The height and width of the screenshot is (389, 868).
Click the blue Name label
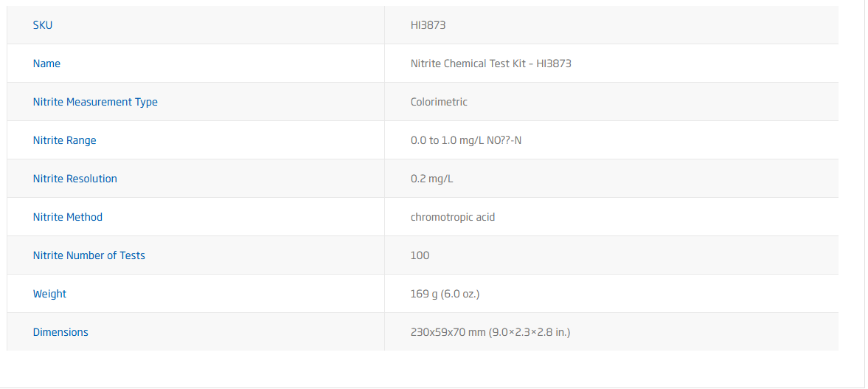click(46, 63)
